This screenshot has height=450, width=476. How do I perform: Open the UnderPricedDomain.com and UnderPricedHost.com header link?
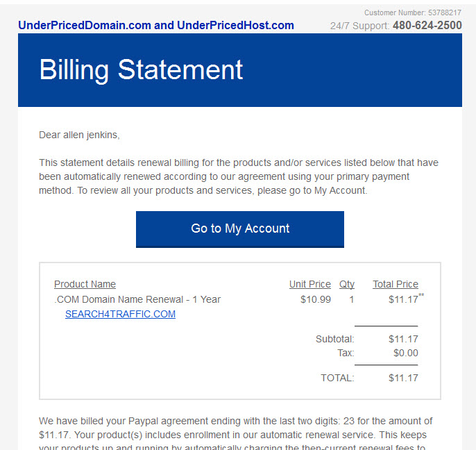(x=156, y=25)
